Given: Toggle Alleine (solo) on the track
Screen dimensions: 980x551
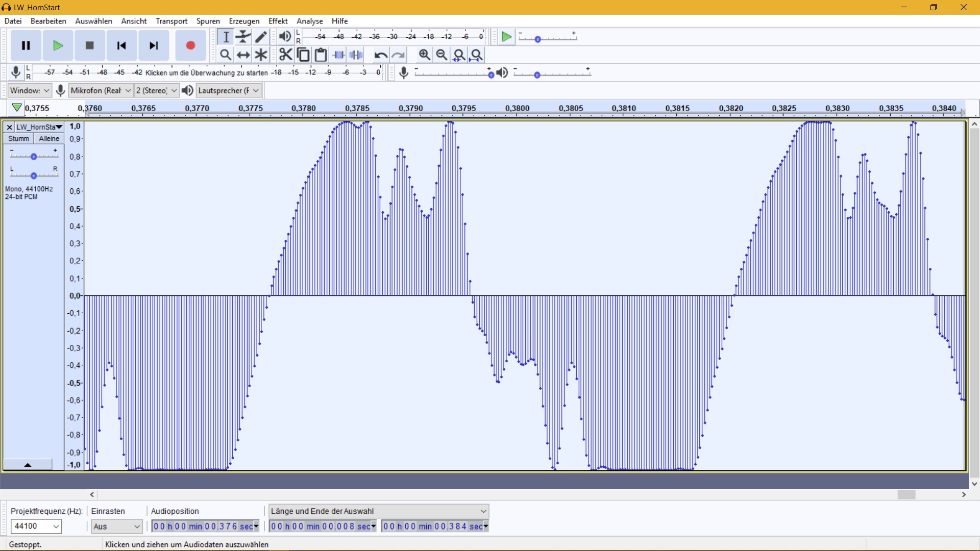Looking at the screenshot, I should point(49,138).
